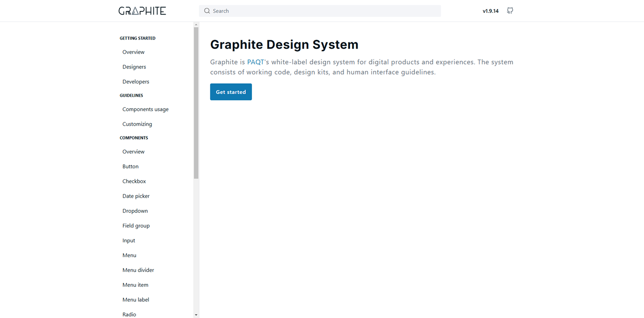This screenshot has width=644, height=318.
Task: Click the sidebar scroll down arrow
Action: pyautogui.click(x=196, y=315)
